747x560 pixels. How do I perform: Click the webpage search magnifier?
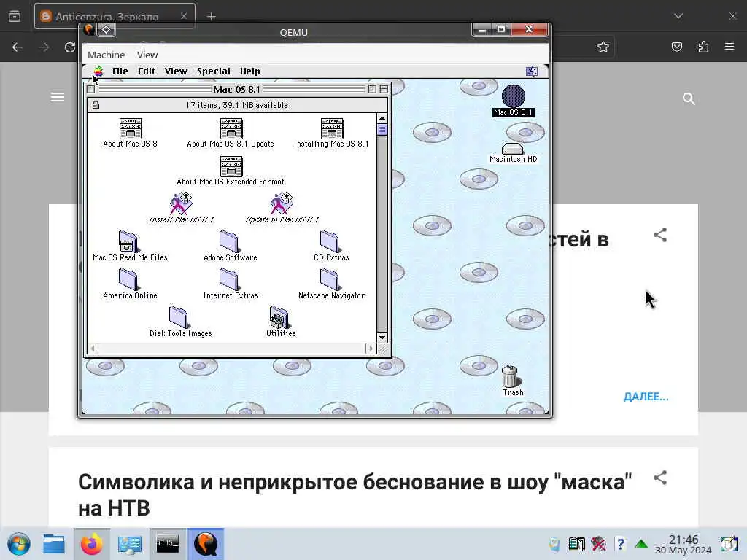tap(689, 98)
